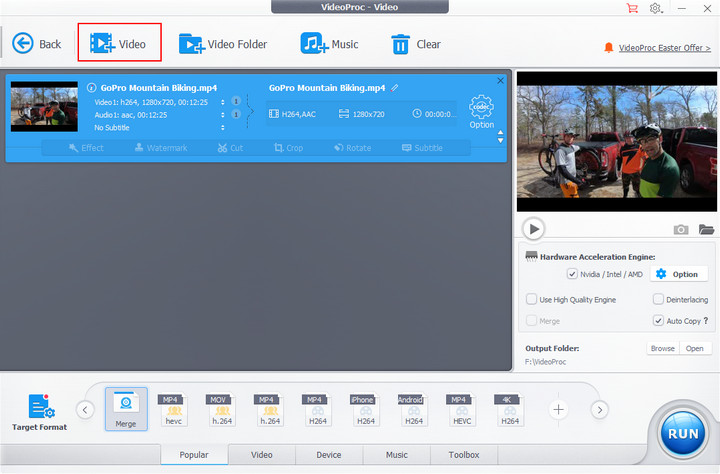Switch to the Toolbox tab
Viewport: 720px width, 474px height.
click(x=464, y=455)
